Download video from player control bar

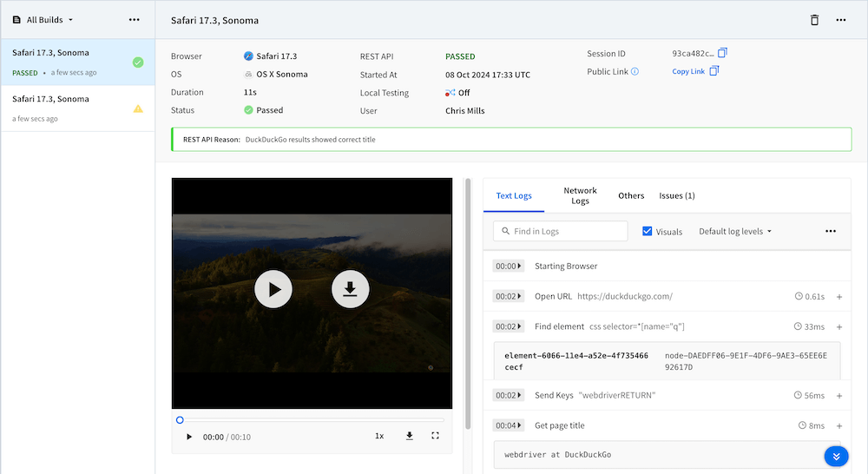coord(409,436)
